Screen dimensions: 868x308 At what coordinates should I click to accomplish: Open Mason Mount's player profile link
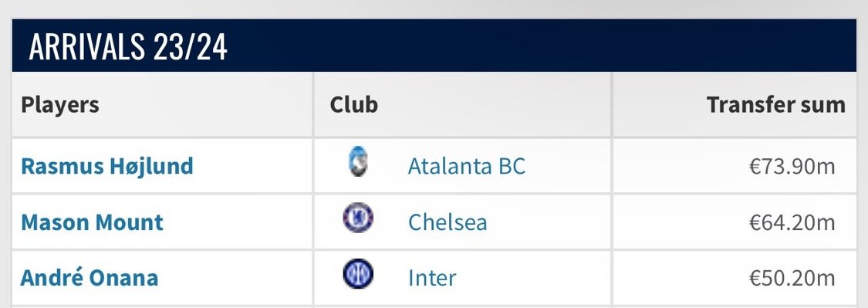(x=92, y=222)
